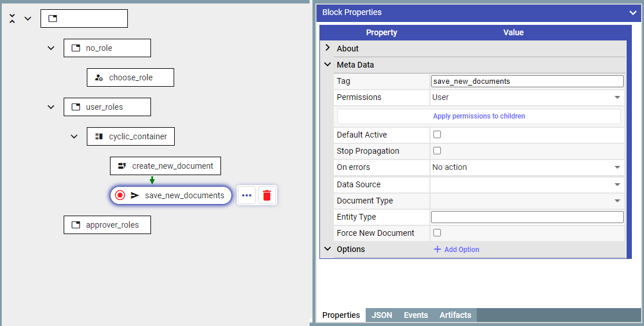Click the choose_role user-settings icon
The width and height of the screenshot is (644, 326).
pos(99,77)
